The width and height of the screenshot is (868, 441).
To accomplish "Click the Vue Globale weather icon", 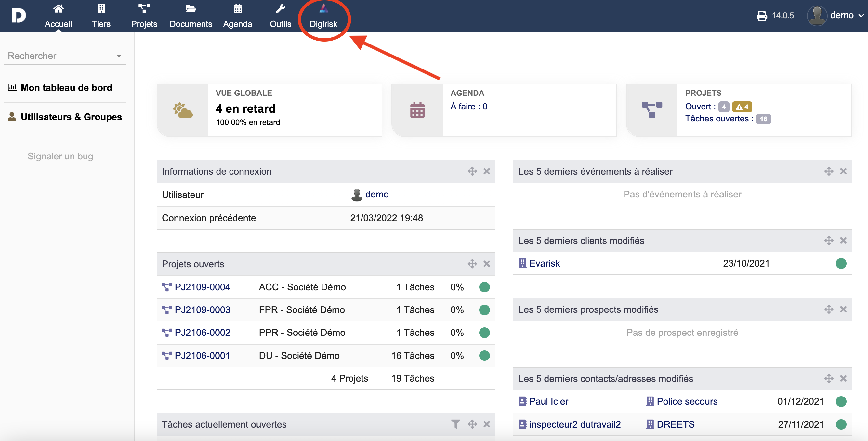I will [183, 110].
